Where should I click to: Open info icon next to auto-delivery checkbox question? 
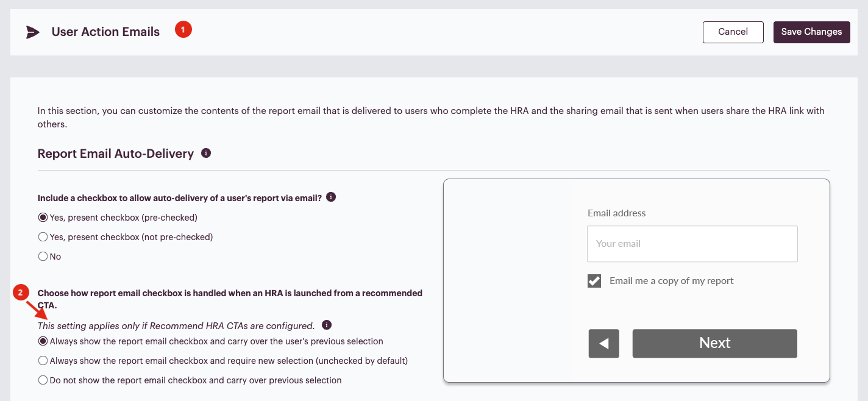click(x=331, y=197)
